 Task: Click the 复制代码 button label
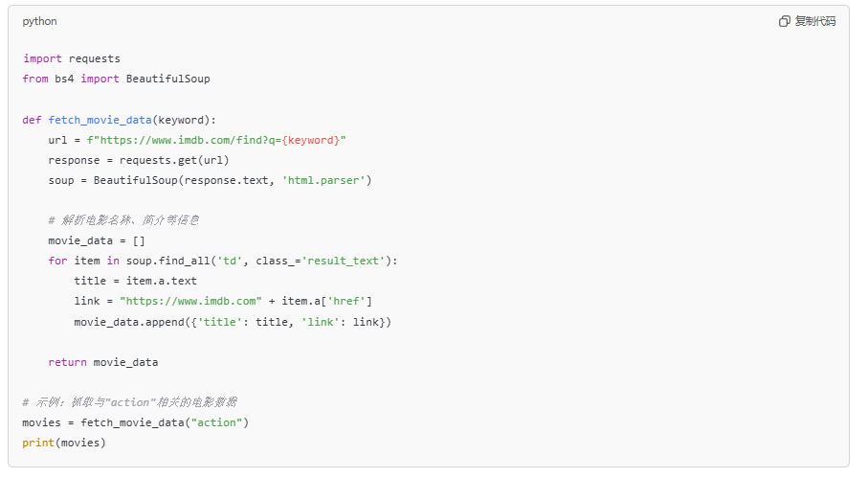pos(814,22)
